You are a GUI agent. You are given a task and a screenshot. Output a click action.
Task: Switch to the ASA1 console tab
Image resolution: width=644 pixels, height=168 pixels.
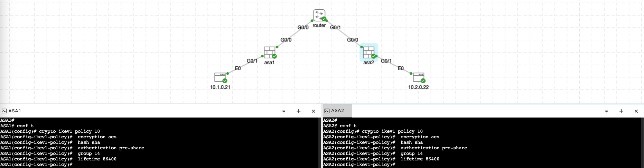[x=15, y=111]
